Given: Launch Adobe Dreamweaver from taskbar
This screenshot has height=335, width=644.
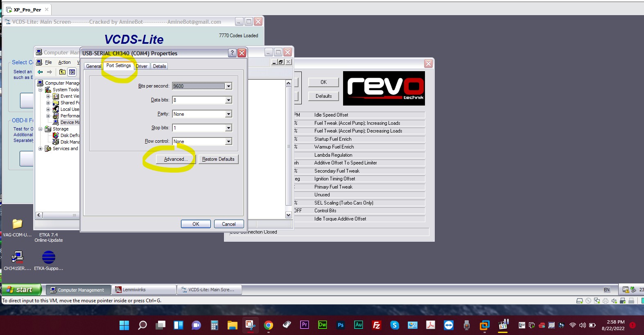Looking at the screenshot, I should click(x=323, y=325).
